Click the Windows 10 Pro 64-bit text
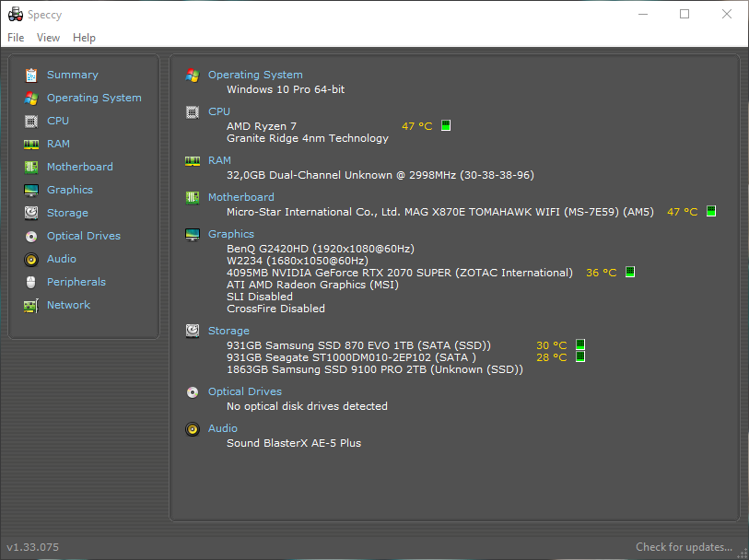 [x=286, y=89]
